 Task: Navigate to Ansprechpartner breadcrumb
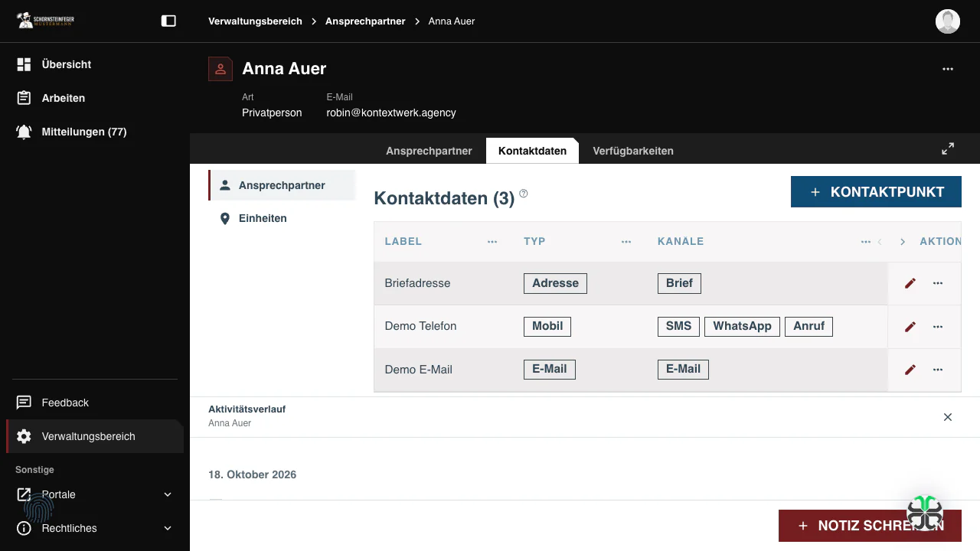point(365,21)
